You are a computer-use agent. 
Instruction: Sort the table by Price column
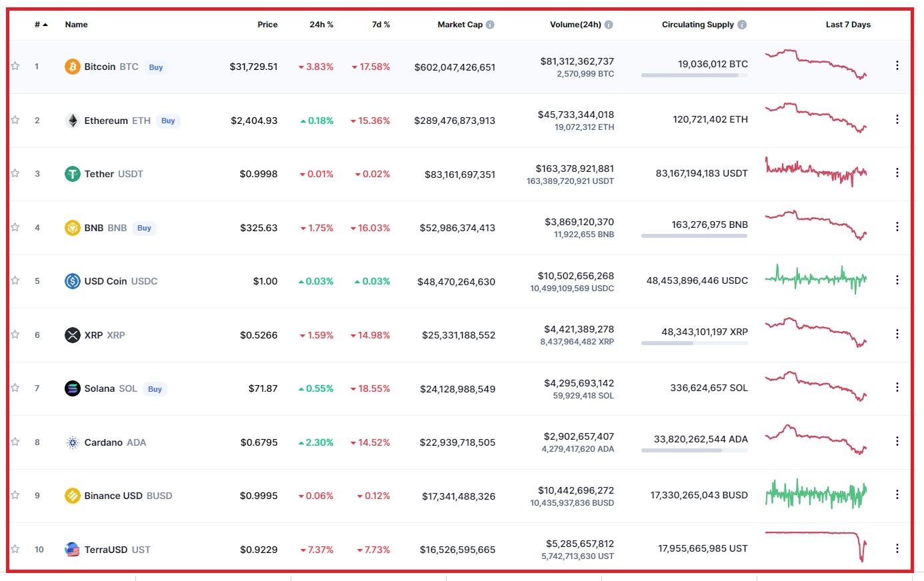pos(267,25)
